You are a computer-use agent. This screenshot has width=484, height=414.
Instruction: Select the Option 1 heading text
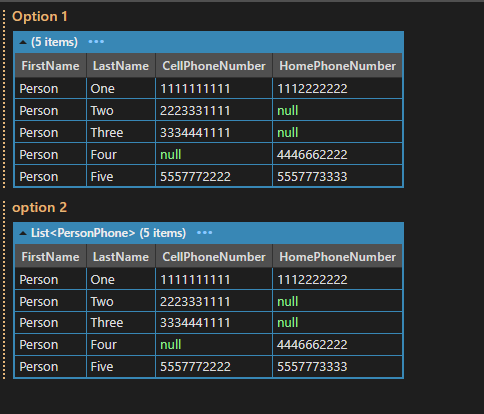coord(40,16)
